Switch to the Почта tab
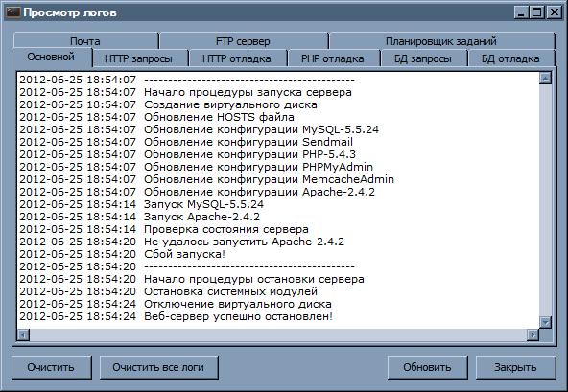Image resolution: width=568 pixels, height=392 pixels. point(85,41)
